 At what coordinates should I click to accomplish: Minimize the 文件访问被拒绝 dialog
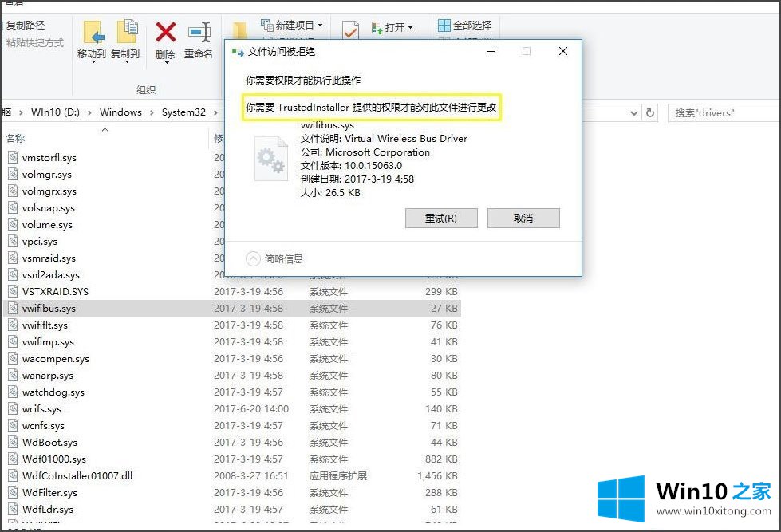[491, 51]
